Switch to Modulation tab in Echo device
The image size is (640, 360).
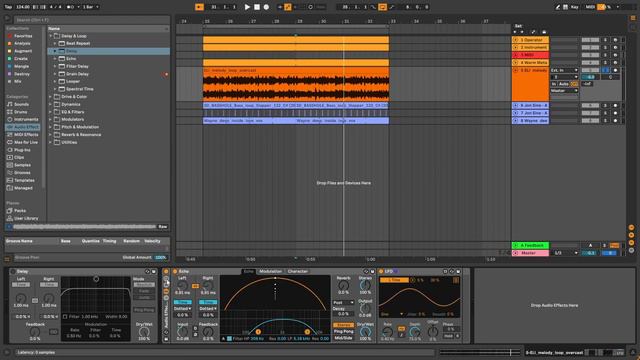pyautogui.click(x=270, y=271)
